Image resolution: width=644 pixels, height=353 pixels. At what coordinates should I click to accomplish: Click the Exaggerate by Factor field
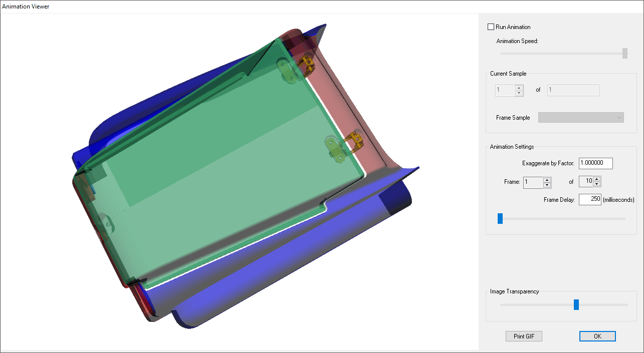click(x=595, y=163)
